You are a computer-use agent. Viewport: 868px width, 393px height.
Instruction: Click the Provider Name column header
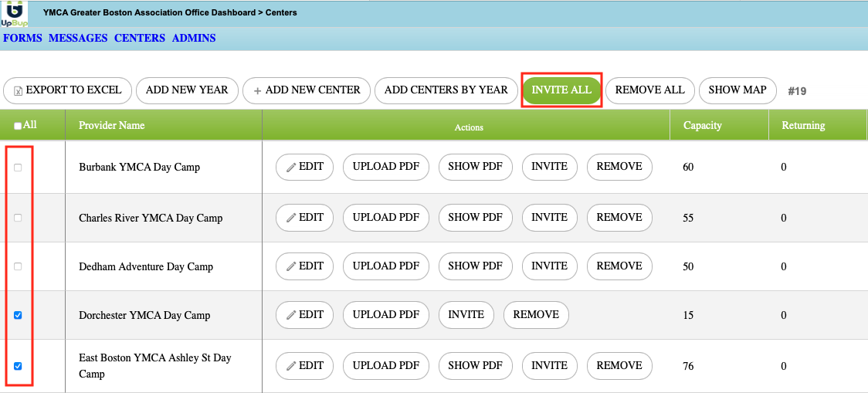112,126
